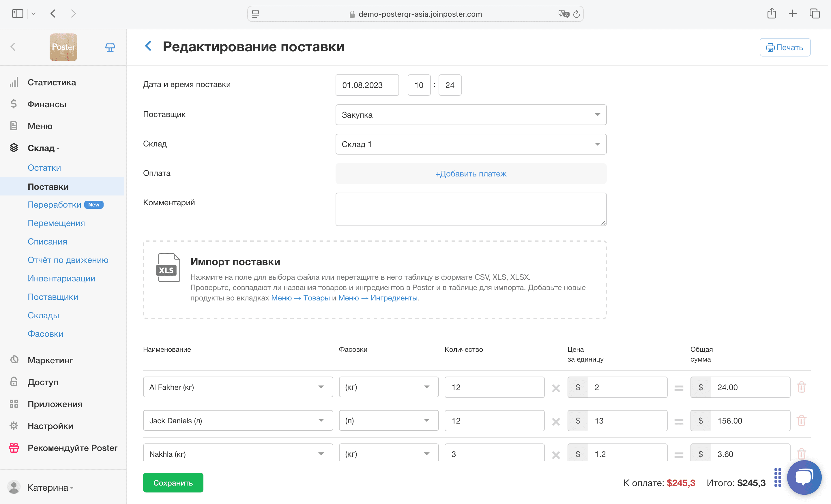831x504 pixels.
Task: Open Nakhla product dropdown
Action: 238,452
